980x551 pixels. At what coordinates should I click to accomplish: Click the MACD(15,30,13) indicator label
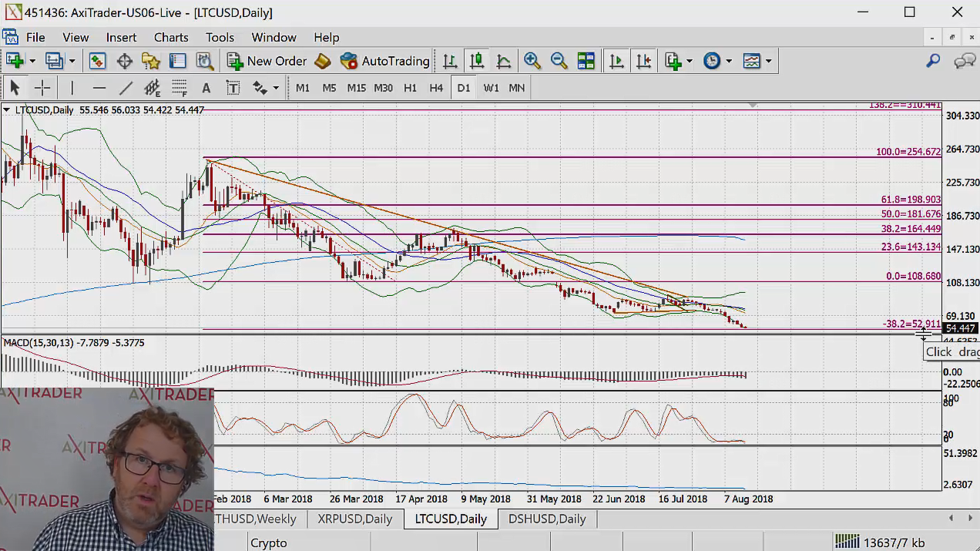click(x=74, y=343)
